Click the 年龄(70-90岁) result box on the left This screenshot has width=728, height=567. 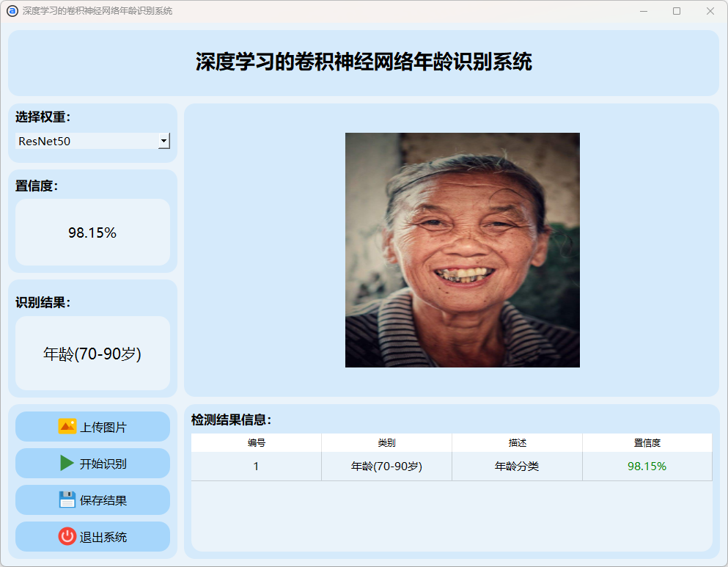coord(92,354)
